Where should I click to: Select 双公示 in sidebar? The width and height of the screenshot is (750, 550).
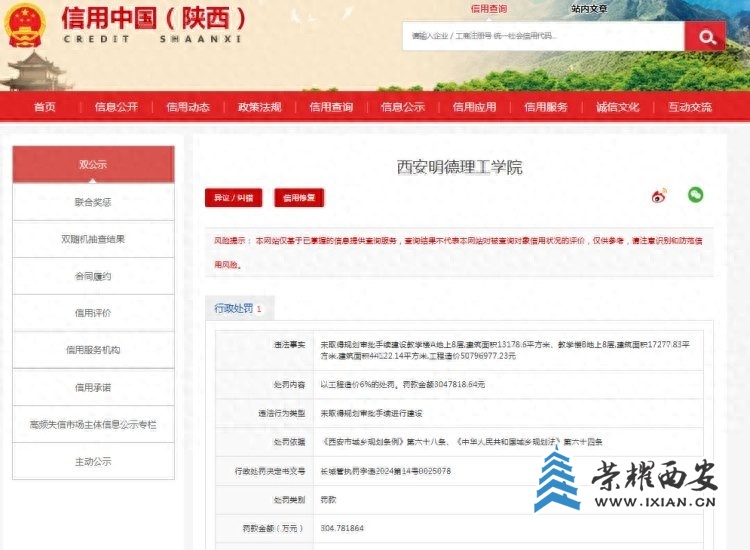pos(93,164)
